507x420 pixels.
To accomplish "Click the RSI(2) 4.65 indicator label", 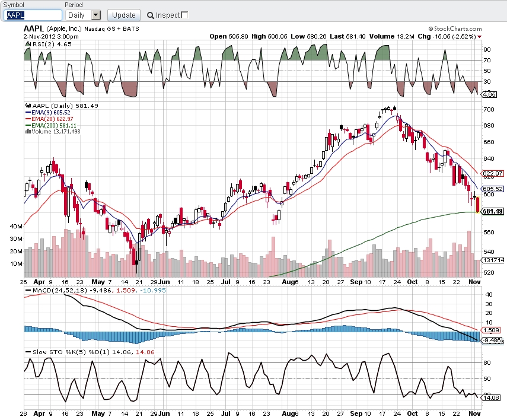I will (52, 44).
